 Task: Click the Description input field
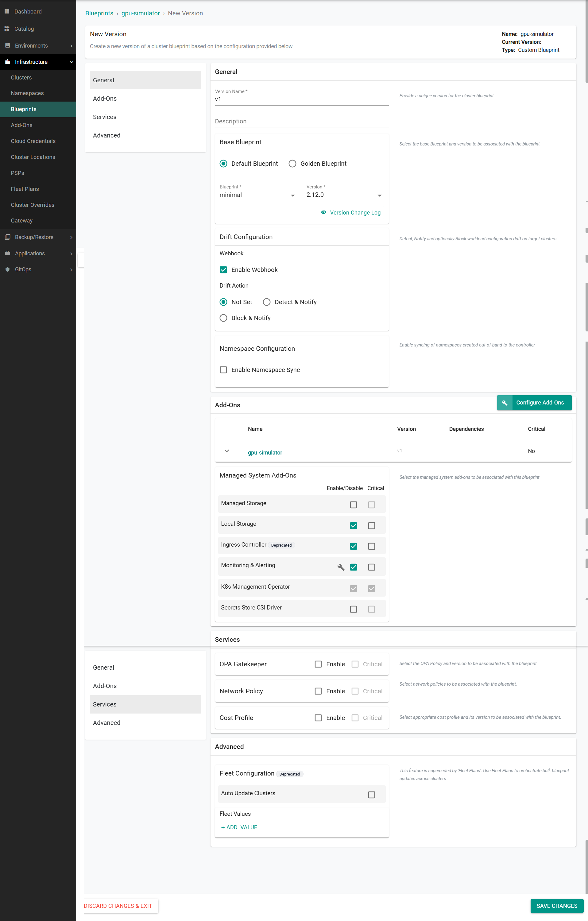click(x=301, y=121)
